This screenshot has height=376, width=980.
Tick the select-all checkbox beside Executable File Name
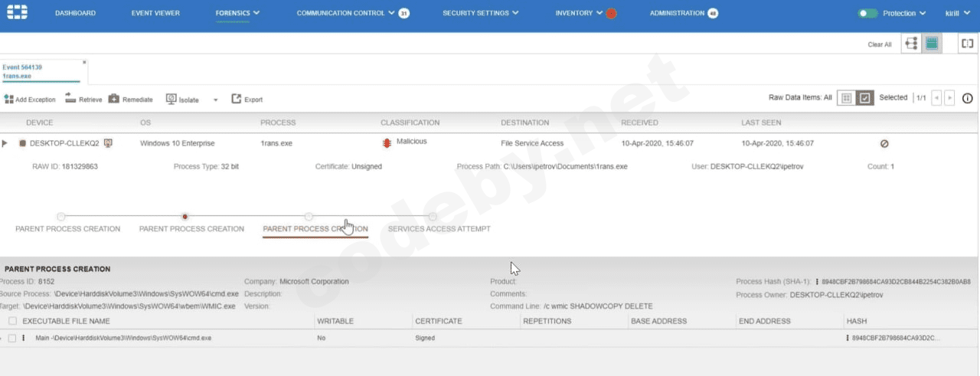(12, 321)
